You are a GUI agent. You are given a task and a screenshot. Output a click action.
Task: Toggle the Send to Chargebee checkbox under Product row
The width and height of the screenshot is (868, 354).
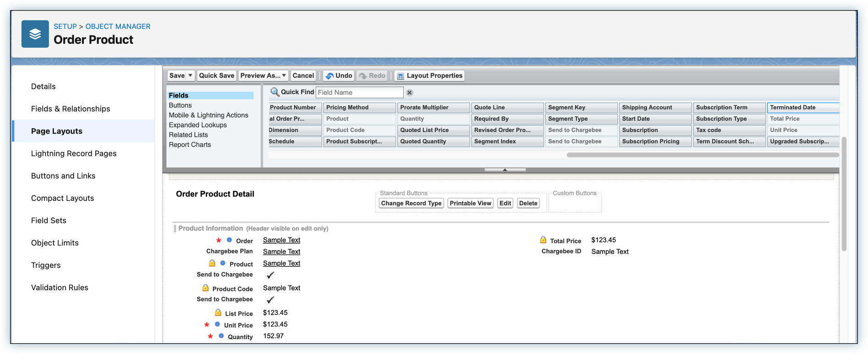pos(270,275)
